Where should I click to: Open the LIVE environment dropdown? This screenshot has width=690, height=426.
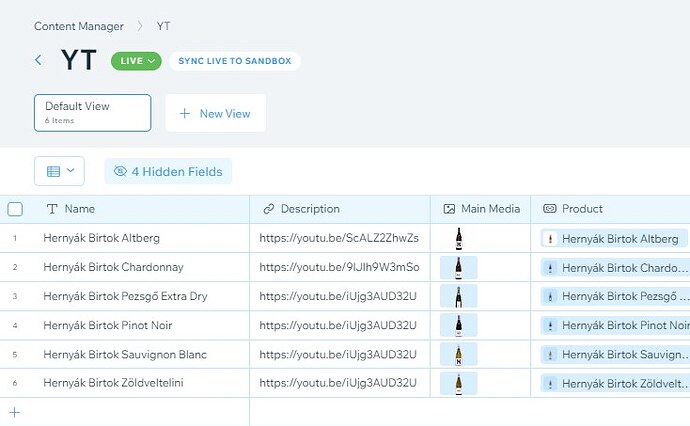click(136, 61)
